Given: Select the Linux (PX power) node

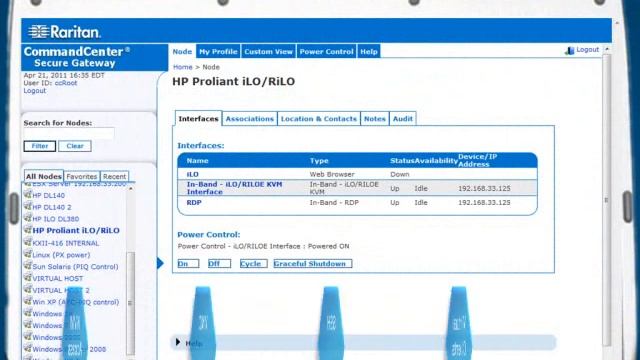Looking at the screenshot, I should [61, 255].
